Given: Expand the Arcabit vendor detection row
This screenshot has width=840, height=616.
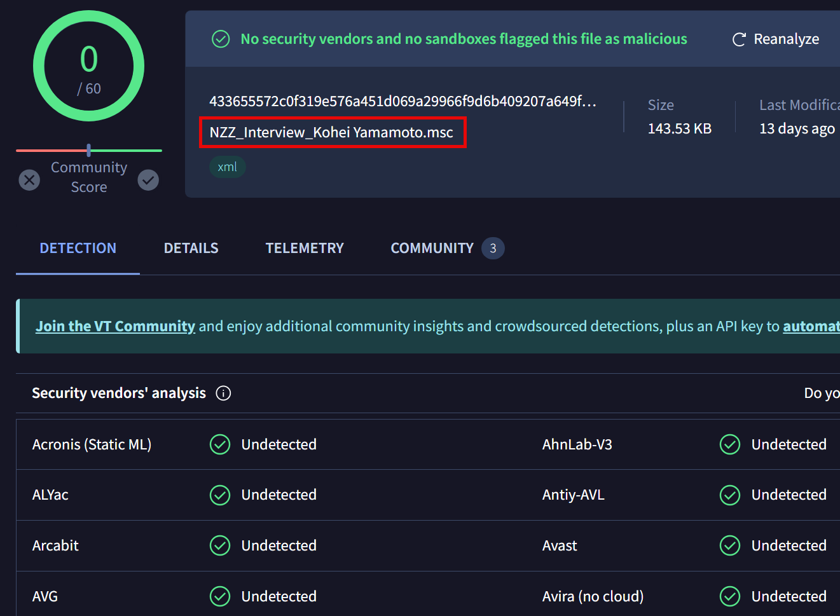Looking at the screenshot, I should [x=55, y=545].
